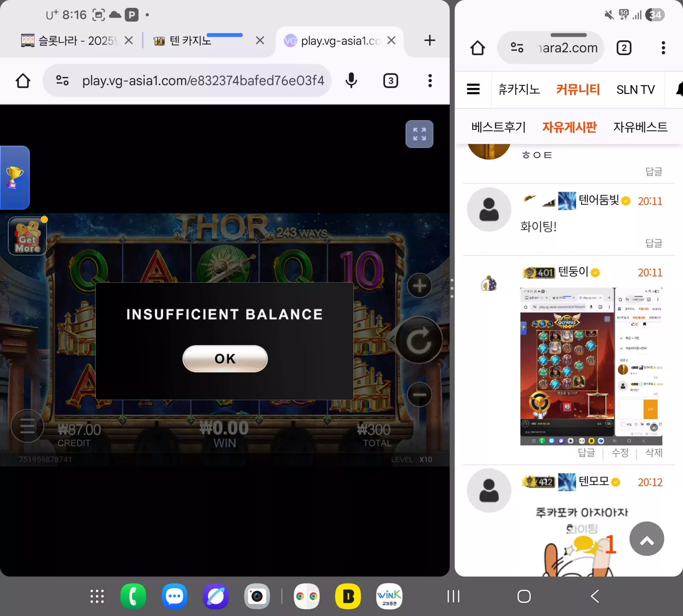Tap the scroll-to-top arrow button

pyautogui.click(x=647, y=539)
